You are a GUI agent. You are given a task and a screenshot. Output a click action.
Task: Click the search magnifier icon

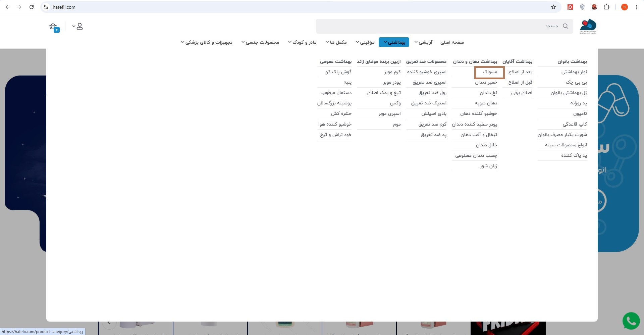click(x=566, y=26)
